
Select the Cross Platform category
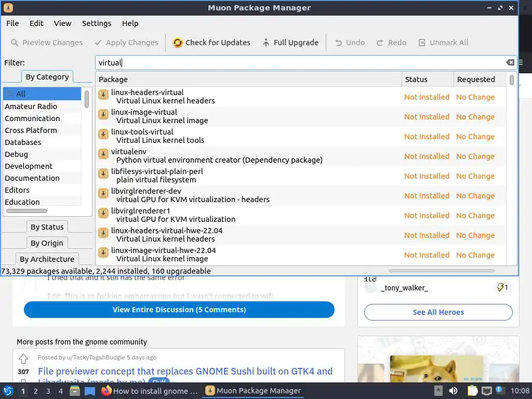(42, 130)
